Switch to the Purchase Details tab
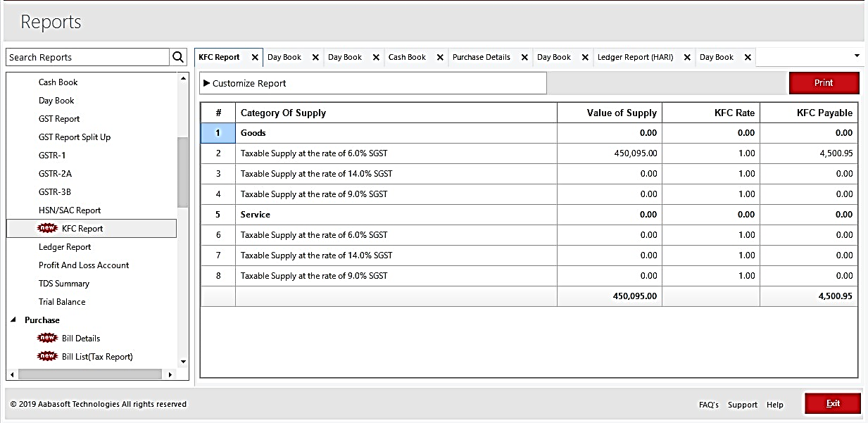The height and width of the screenshot is (423, 868). 482,58
